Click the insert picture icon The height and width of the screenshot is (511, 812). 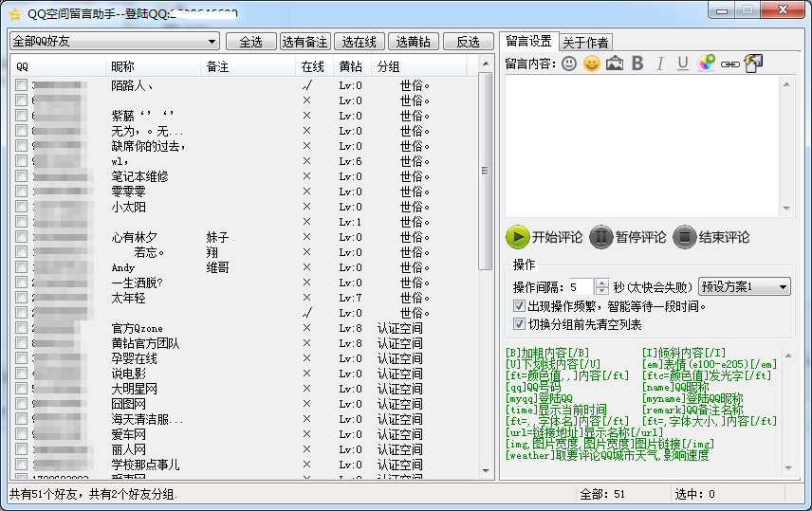614,64
